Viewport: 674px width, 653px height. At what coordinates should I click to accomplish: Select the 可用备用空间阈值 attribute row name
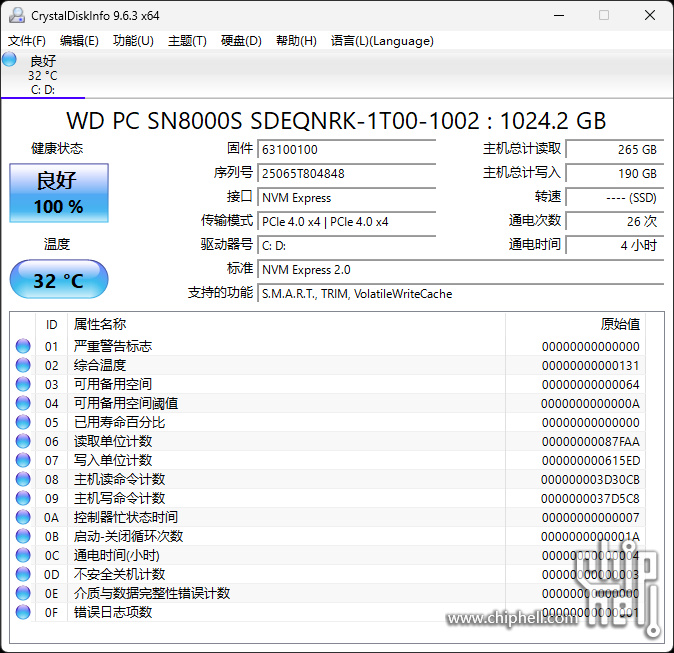tap(126, 403)
